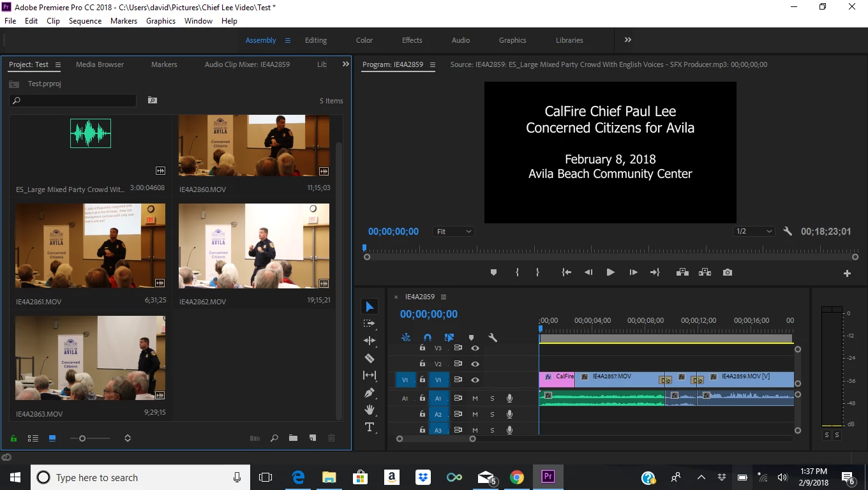Click the Mark In button
Screen dimensions: 868x490
(x=517, y=272)
